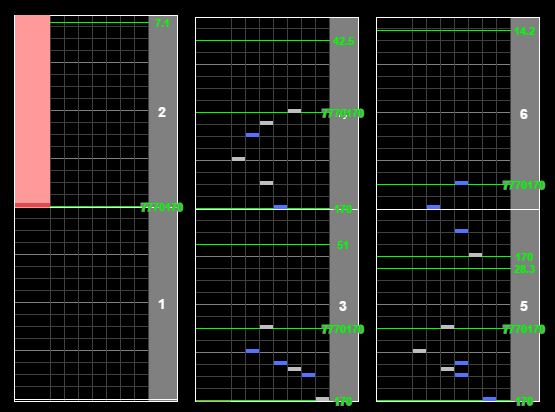Viewport: 555px width, 412px height.
Task: Click the 42.5 BPM value label
Action: (343, 41)
